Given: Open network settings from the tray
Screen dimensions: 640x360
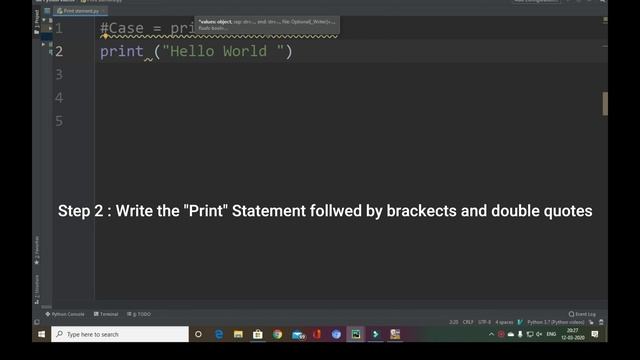Looking at the screenshot, I should [x=530, y=334].
